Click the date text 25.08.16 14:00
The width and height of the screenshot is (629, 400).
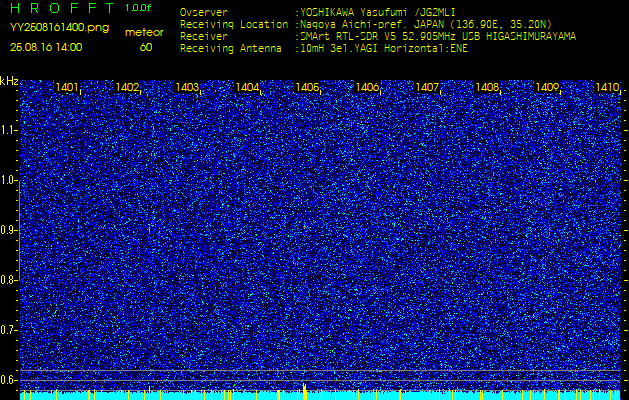tap(46, 47)
